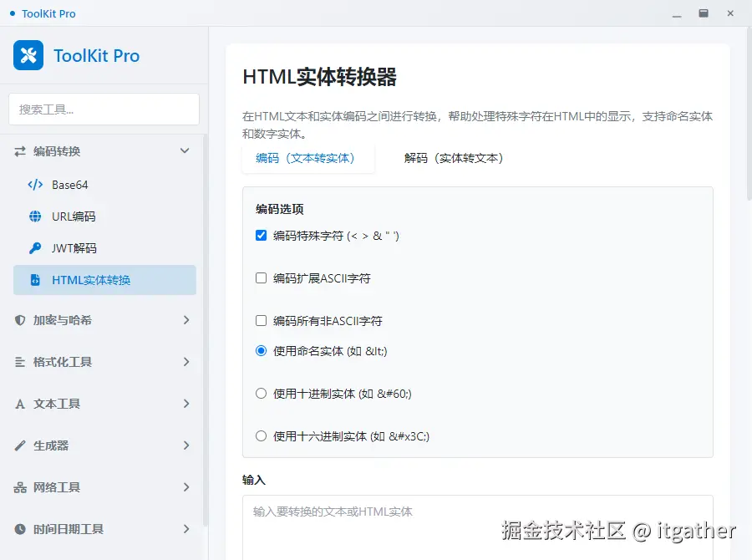The image size is (752, 560).
Task: Switch to 编码（文本转实体）tab
Action: (307, 158)
